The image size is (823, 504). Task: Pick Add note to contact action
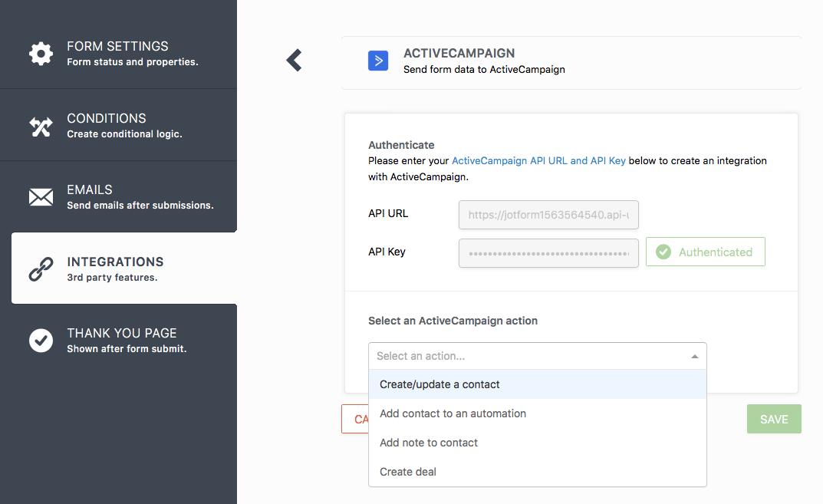pyautogui.click(x=429, y=443)
